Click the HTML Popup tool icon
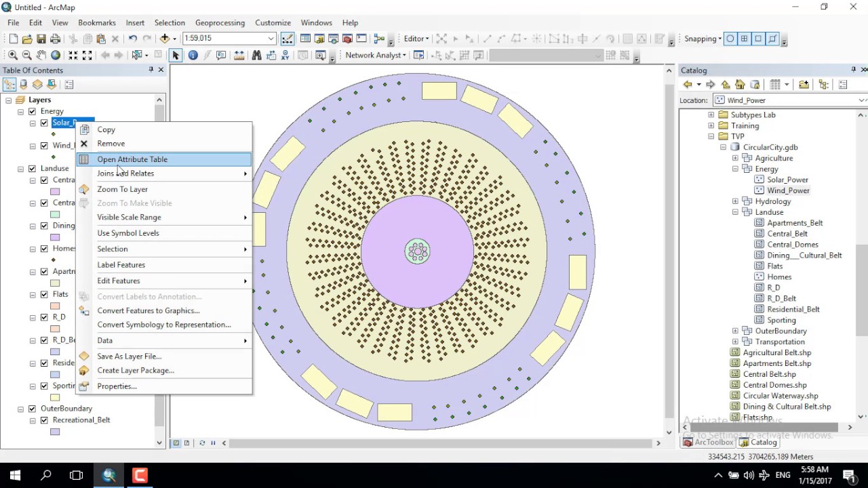 click(221, 56)
